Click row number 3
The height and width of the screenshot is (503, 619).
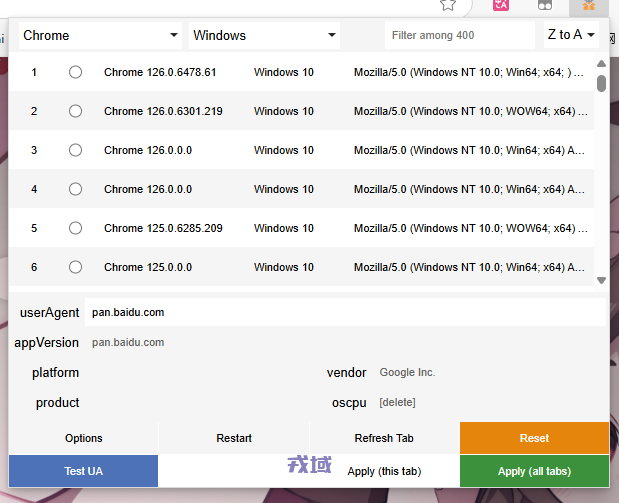point(34,150)
